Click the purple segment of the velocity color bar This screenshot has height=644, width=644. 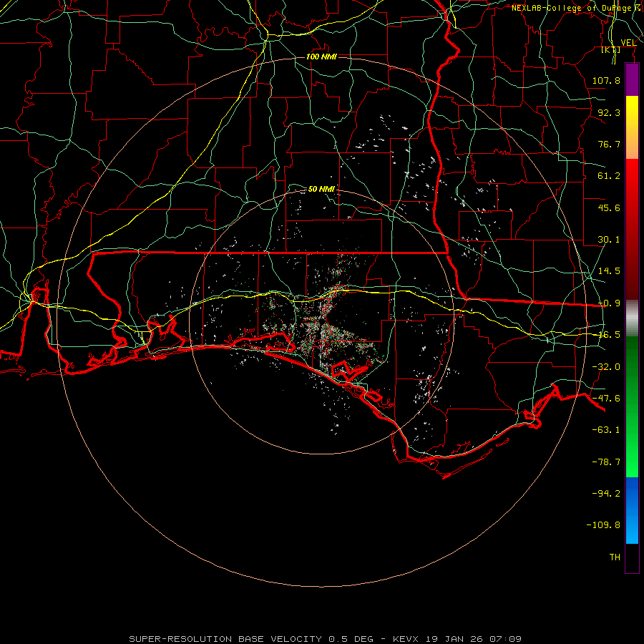pos(632,79)
